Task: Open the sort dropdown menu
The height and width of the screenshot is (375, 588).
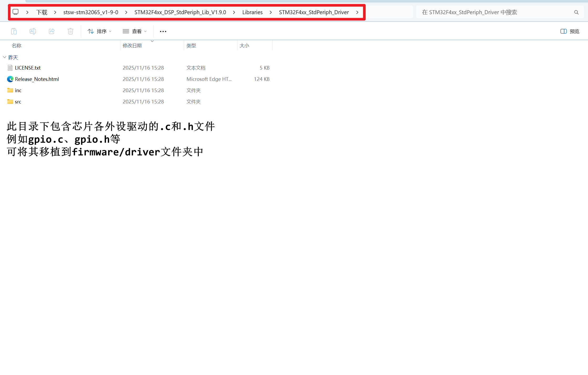Action: [x=100, y=31]
